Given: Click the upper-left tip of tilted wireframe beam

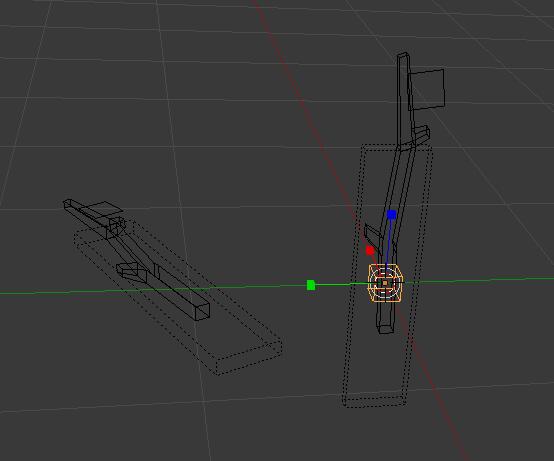Looking at the screenshot, I should (x=67, y=203).
